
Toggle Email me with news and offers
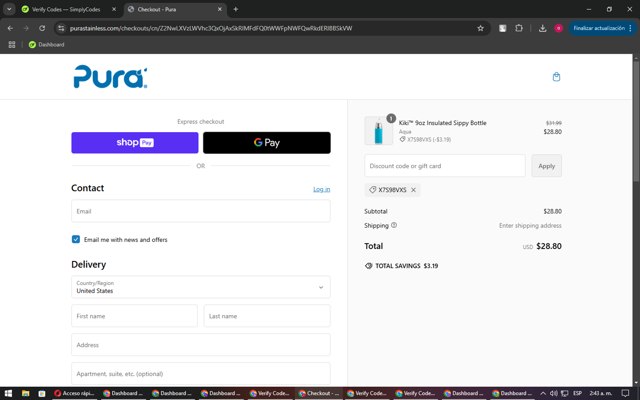pos(76,239)
